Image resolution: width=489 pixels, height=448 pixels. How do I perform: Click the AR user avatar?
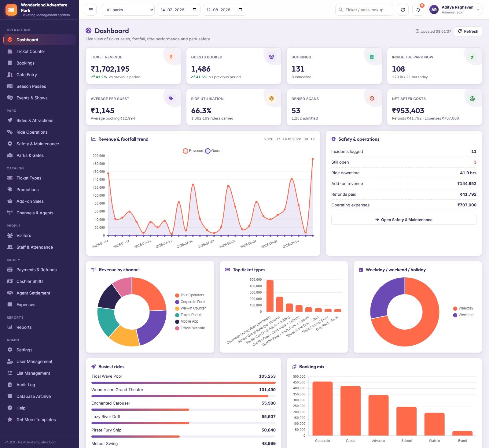[x=434, y=10]
